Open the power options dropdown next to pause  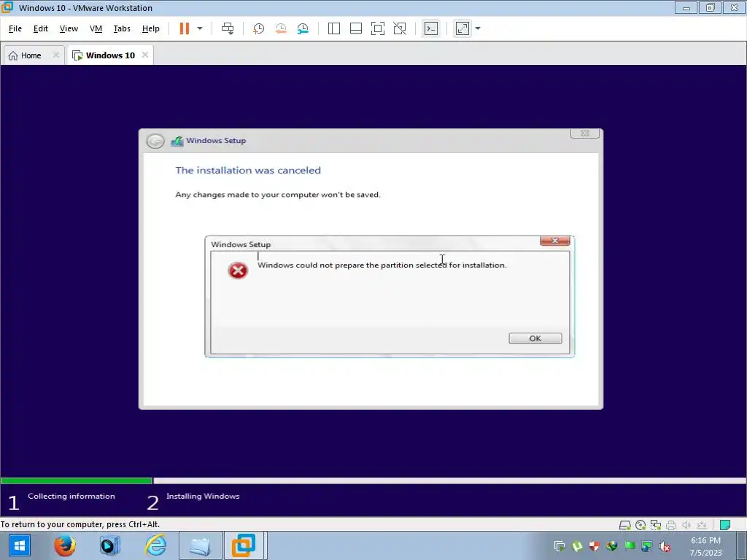tap(200, 28)
